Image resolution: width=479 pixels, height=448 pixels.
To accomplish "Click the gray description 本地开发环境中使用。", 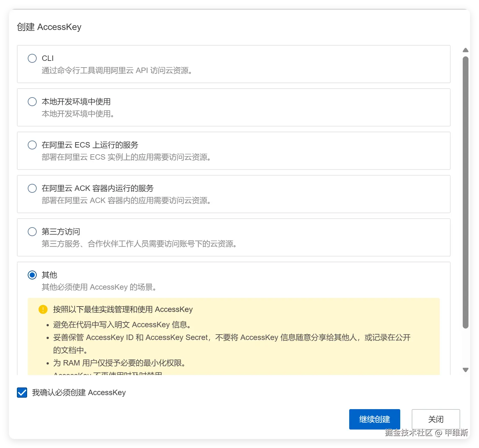I will click(x=78, y=114).
